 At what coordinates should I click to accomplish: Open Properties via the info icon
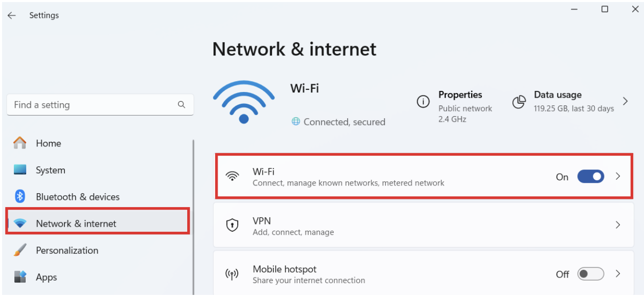click(424, 101)
